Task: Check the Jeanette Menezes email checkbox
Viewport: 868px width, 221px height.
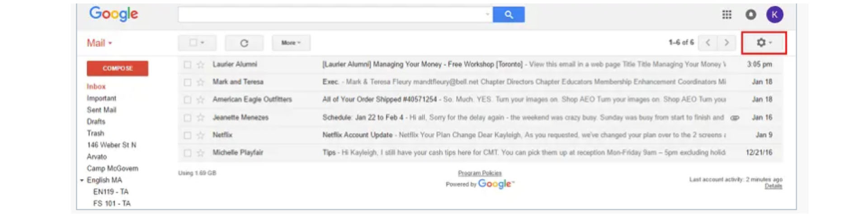Action: tap(187, 118)
